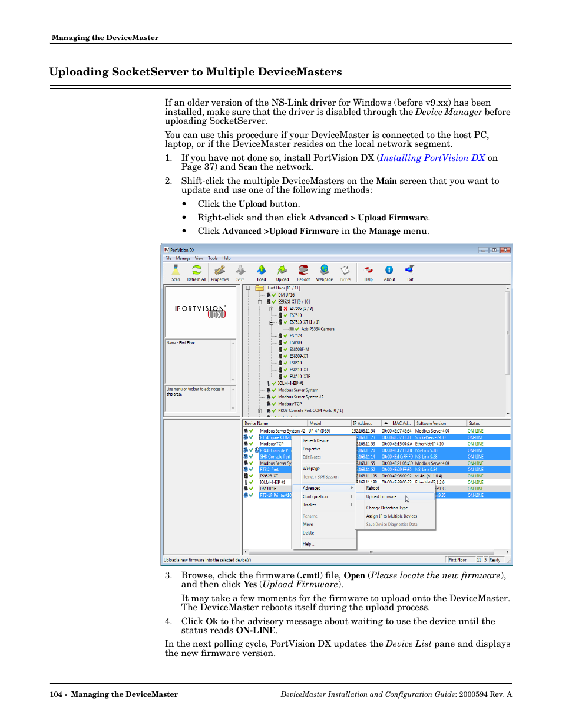
Task: Sort by the IP Address column header
Action: click(x=366, y=423)
